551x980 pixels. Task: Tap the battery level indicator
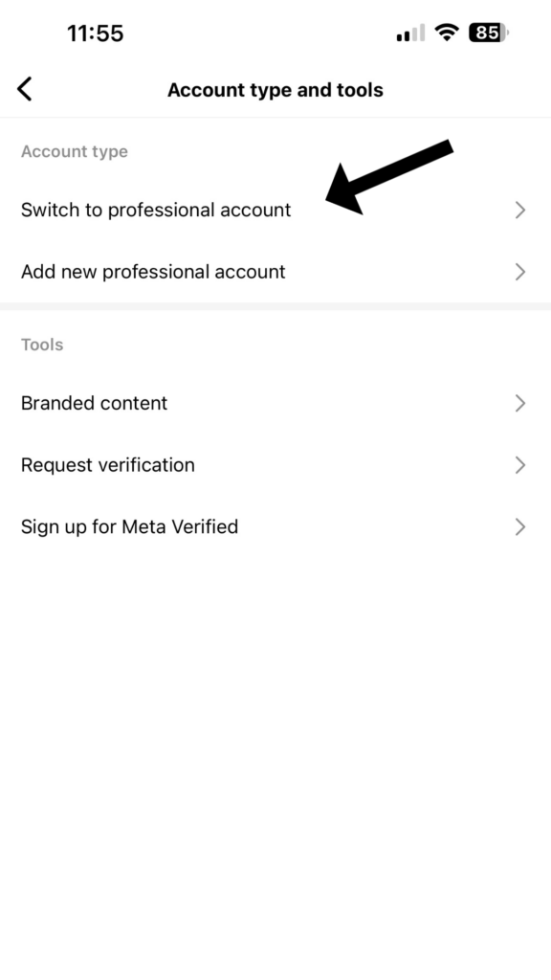click(x=489, y=32)
